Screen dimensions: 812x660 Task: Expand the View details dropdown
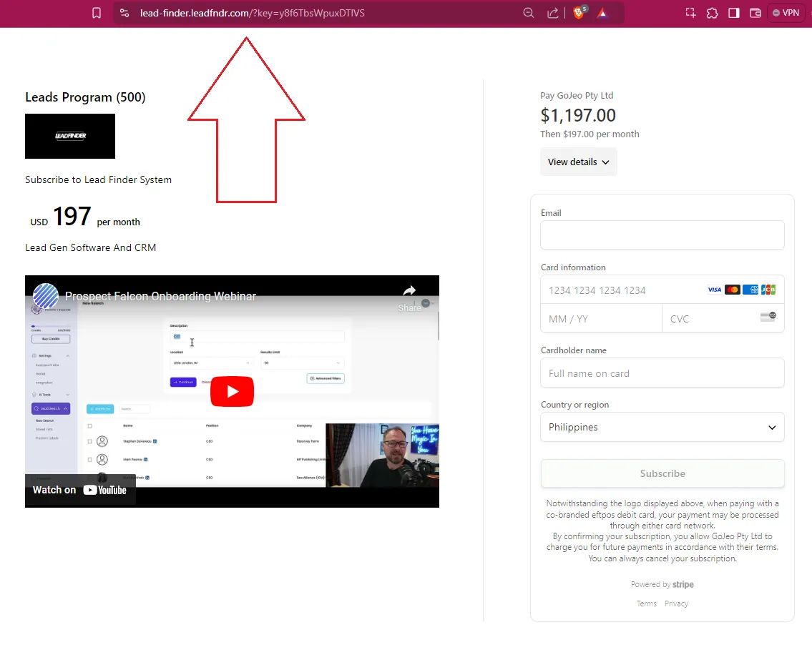point(579,162)
